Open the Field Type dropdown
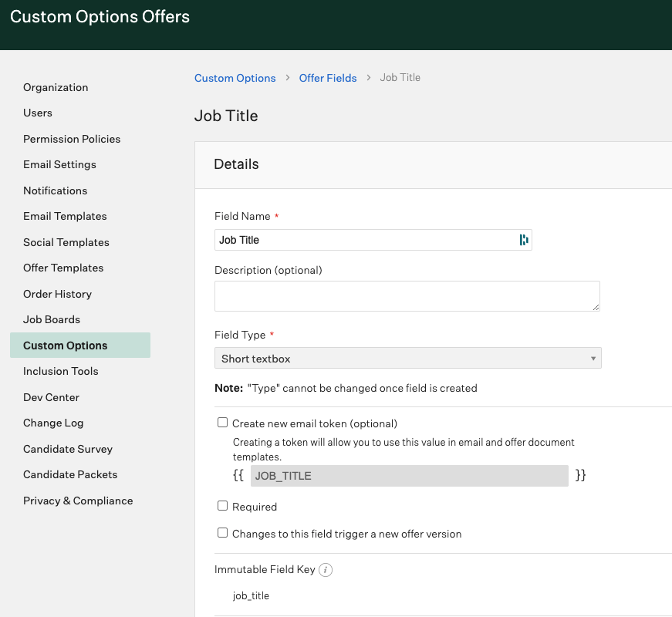The width and height of the screenshot is (672, 617). pos(407,359)
